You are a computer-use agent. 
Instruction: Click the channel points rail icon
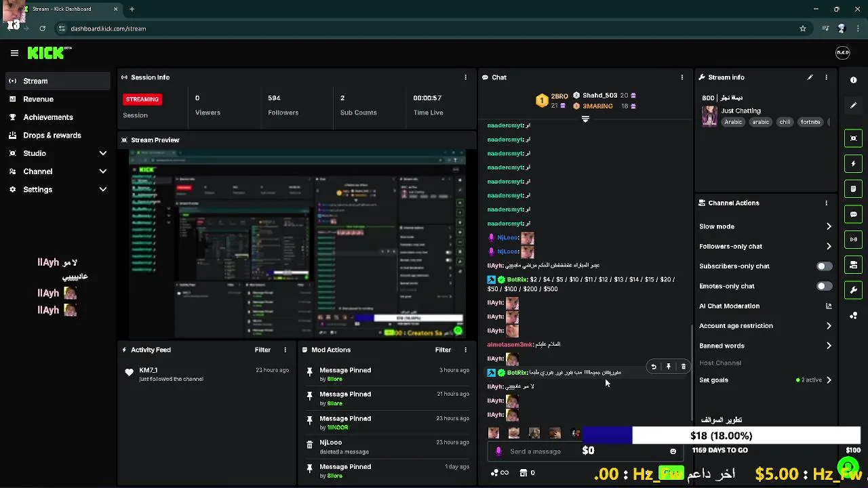point(853,316)
